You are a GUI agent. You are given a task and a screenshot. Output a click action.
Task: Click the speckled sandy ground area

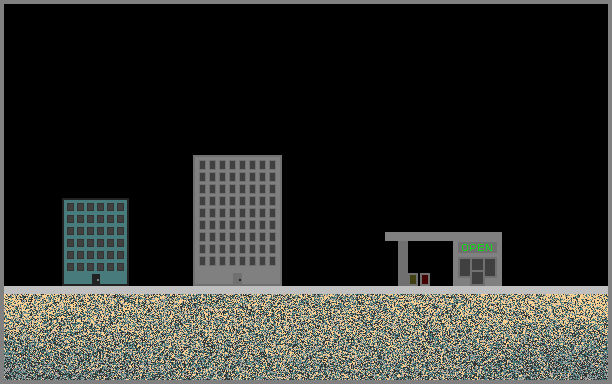(306, 337)
